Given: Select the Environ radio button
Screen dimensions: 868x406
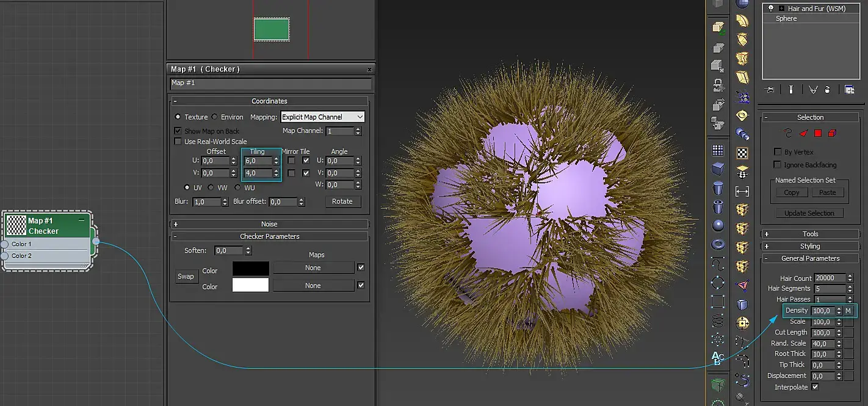Looking at the screenshot, I should point(215,117).
